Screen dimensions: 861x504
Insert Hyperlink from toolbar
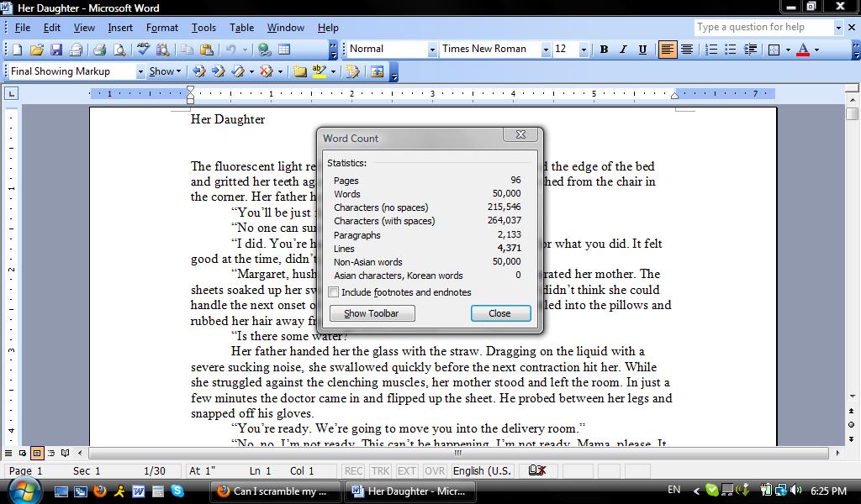pos(265,50)
